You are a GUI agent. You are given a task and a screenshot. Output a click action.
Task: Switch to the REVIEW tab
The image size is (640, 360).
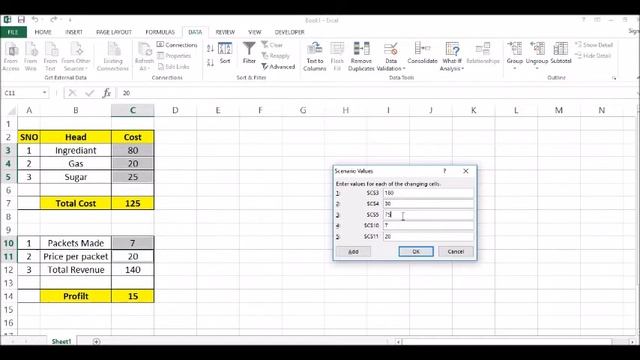click(x=225, y=32)
